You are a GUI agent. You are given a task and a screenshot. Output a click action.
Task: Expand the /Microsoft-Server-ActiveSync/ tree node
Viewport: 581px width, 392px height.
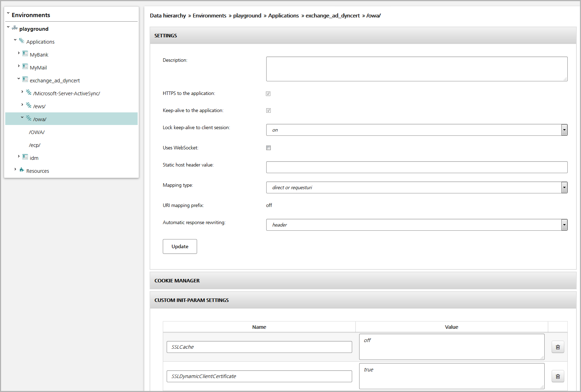(x=22, y=91)
